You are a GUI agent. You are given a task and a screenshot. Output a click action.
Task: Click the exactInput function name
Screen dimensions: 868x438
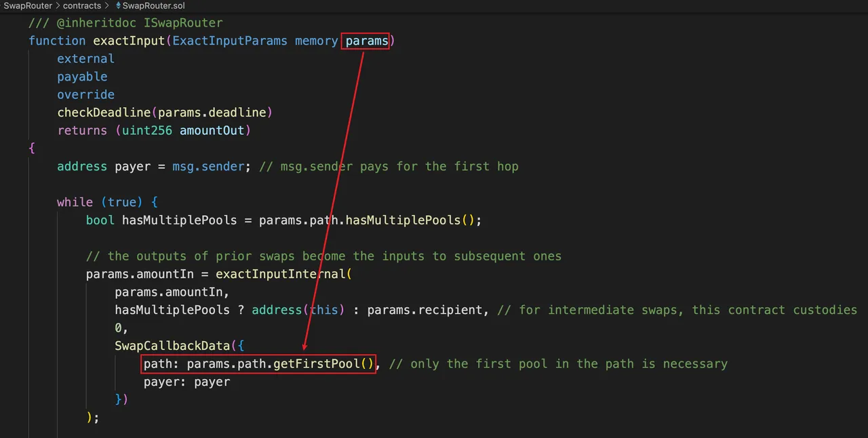pyautogui.click(x=129, y=41)
